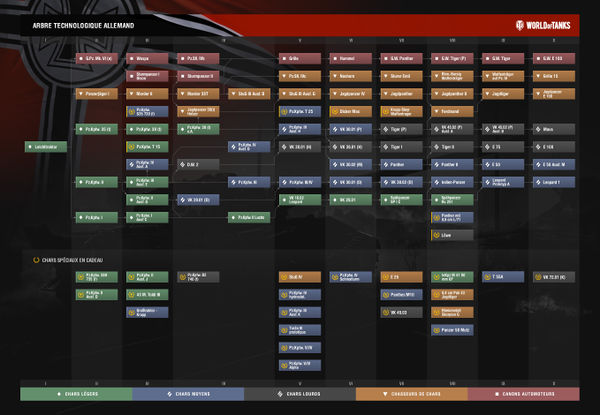Select the Canons Automoteurs legend tab
Screen dimensions: 600x415
523,394
